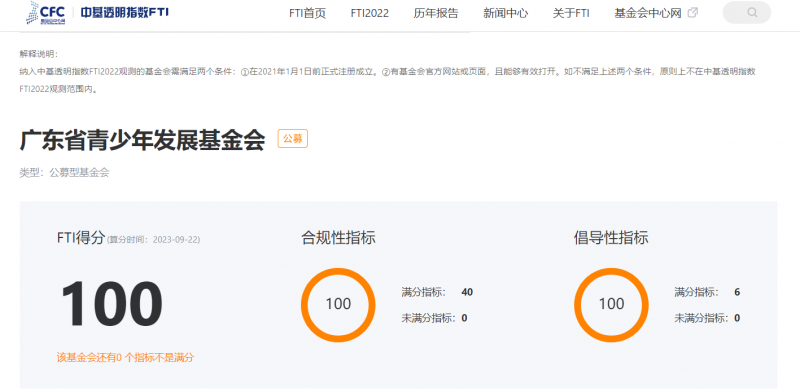The height and width of the screenshot is (392, 800).
Task: Click 满分指标 40 under 合规性指标
Action: coord(437,292)
